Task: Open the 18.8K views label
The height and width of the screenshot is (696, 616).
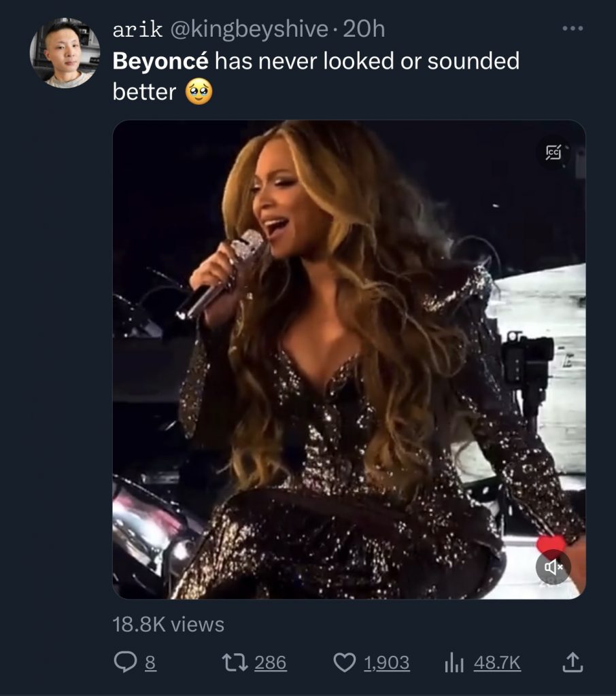Action: [168, 624]
